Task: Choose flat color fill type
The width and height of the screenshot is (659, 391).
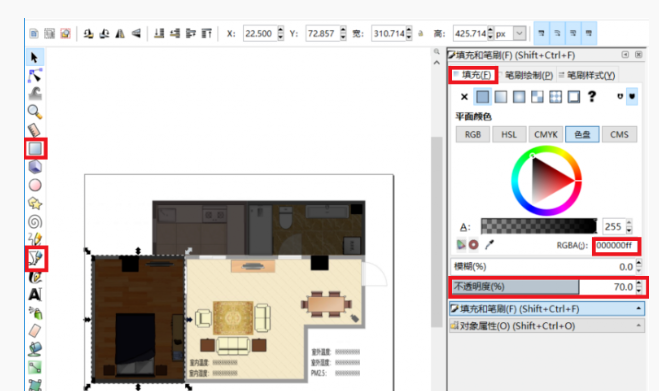Action: click(x=482, y=97)
